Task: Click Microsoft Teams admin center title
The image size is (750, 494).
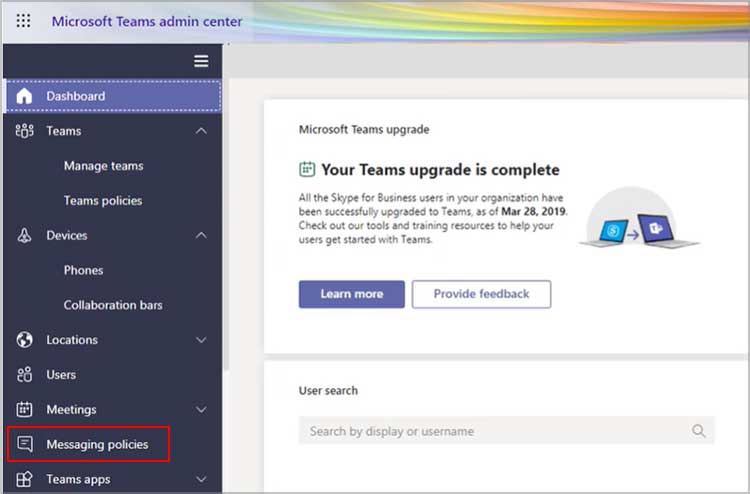Action: pos(147,22)
